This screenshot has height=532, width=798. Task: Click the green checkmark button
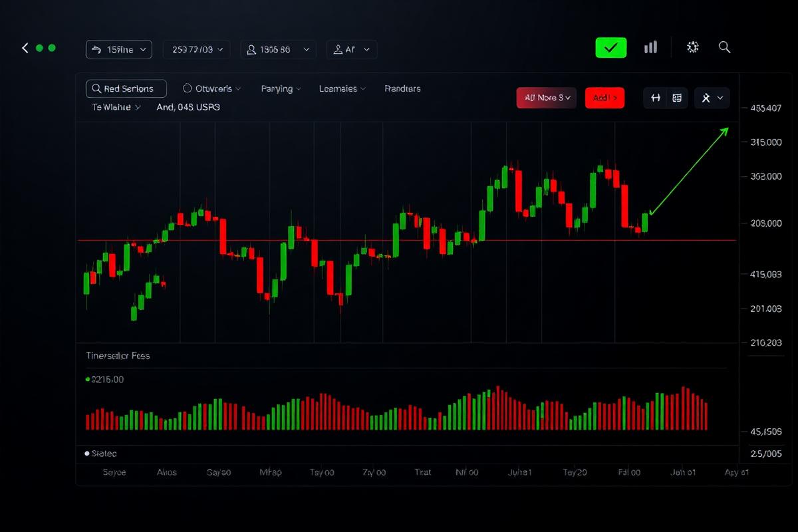point(611,48)
